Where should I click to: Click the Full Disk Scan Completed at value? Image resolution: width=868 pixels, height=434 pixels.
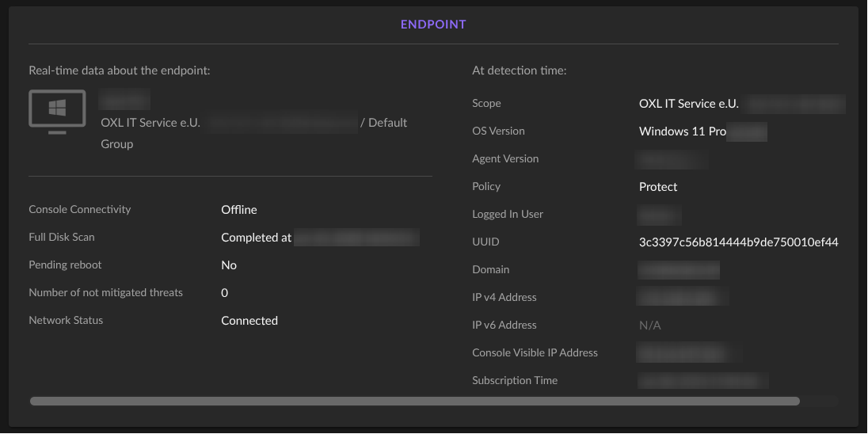coord(256,238)
